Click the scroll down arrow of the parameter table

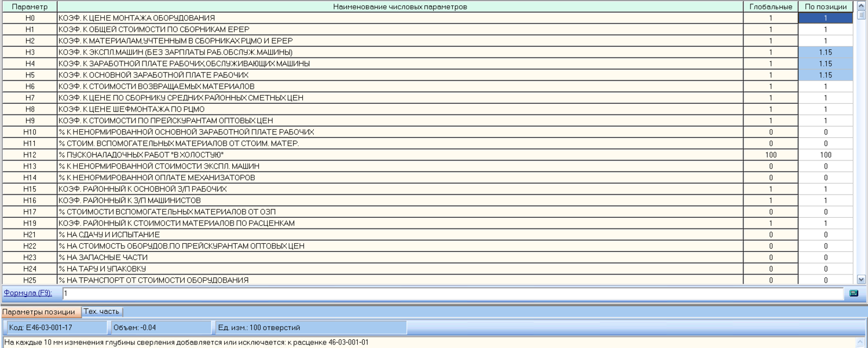point(860,280)
